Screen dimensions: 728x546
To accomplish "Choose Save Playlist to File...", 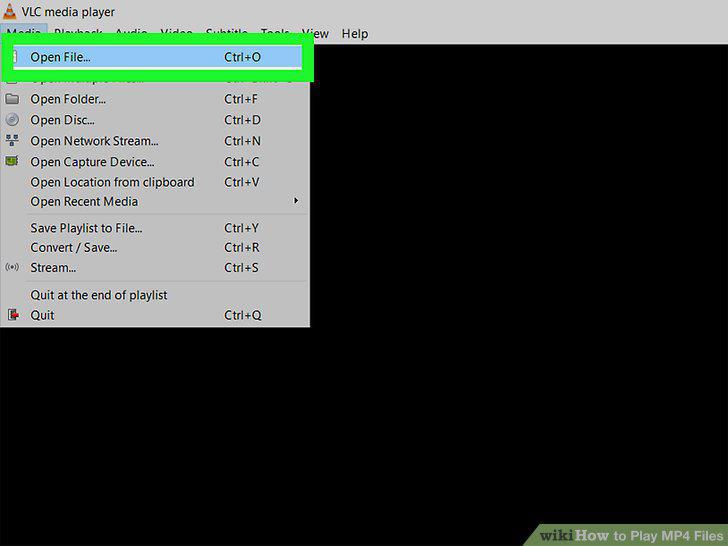I will tap(155, 228).
